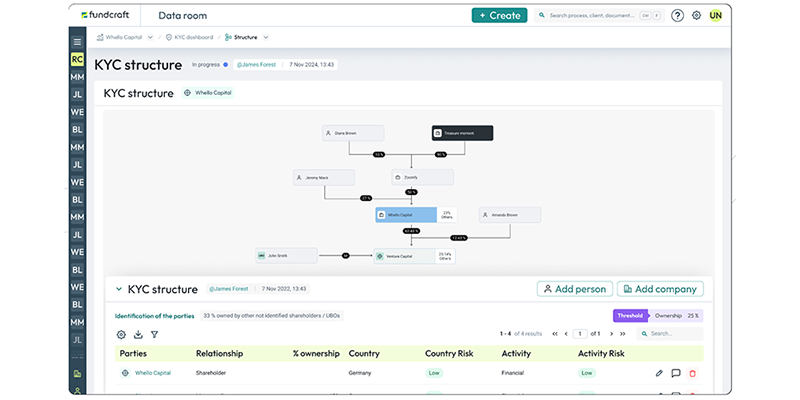Expand the Structure breadcrumb dropdown
This screenshot has height=400, width=800.
pyautogui.click(x=266, y=37)
